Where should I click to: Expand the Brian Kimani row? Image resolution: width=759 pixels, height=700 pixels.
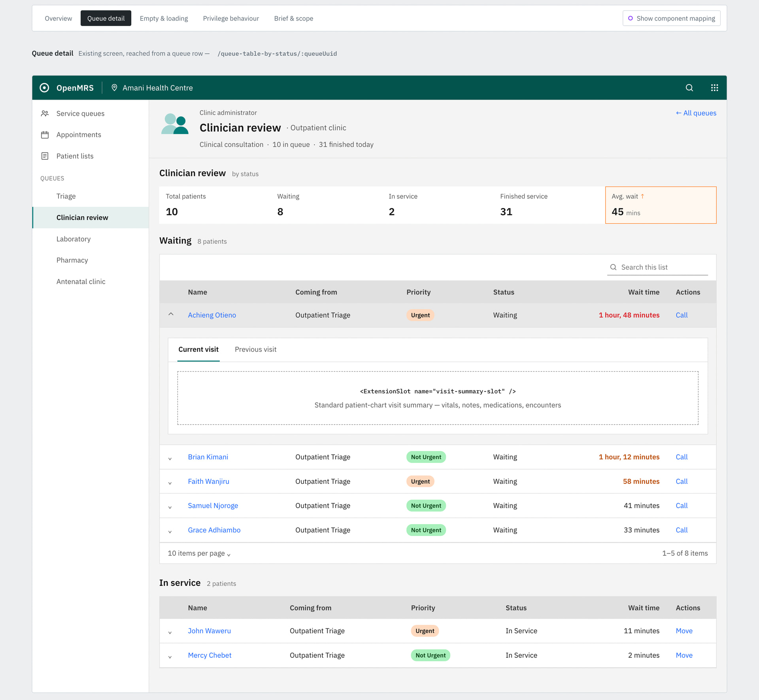click(170, 458)
